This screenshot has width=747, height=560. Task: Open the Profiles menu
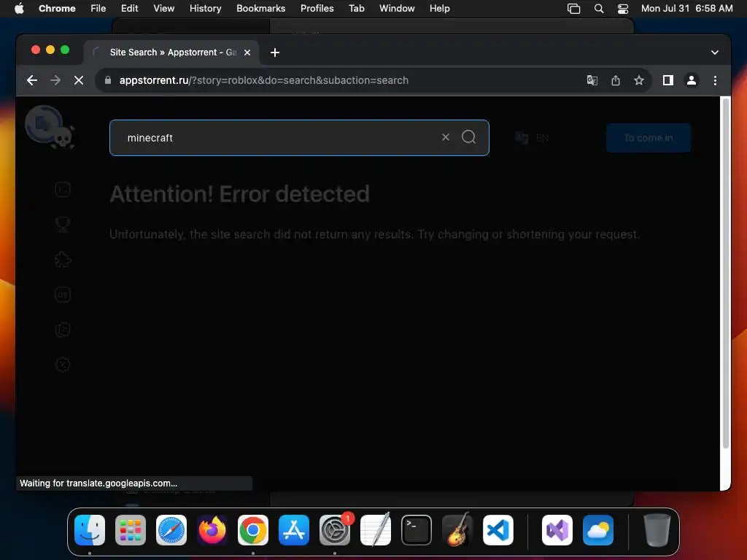point(317,8)
